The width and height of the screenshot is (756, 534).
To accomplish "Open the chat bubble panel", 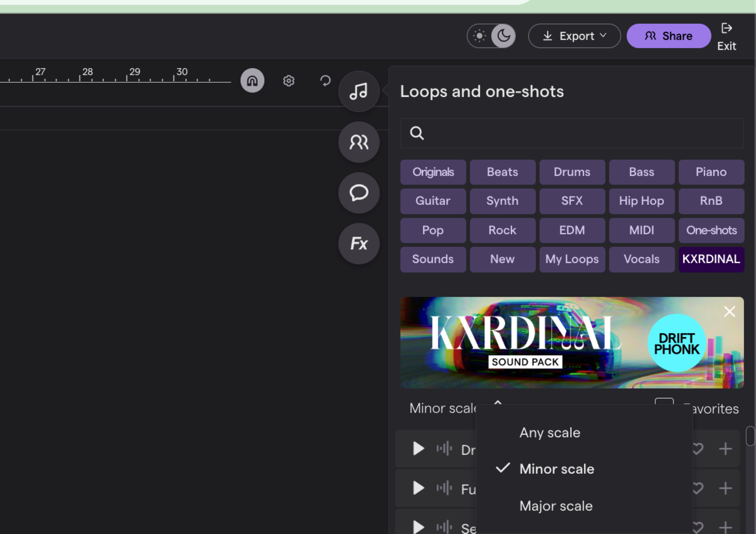I will pos(359,193).
